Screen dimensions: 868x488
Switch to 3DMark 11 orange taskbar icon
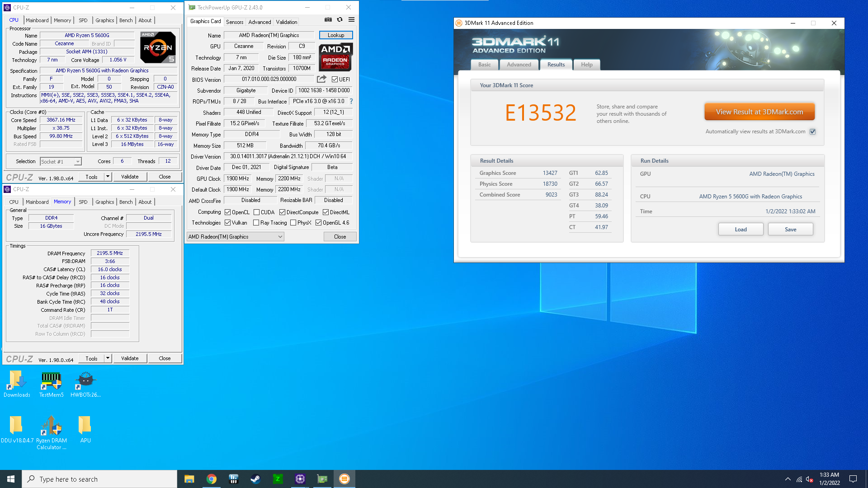pyautogui.click(x=344, y=479)
